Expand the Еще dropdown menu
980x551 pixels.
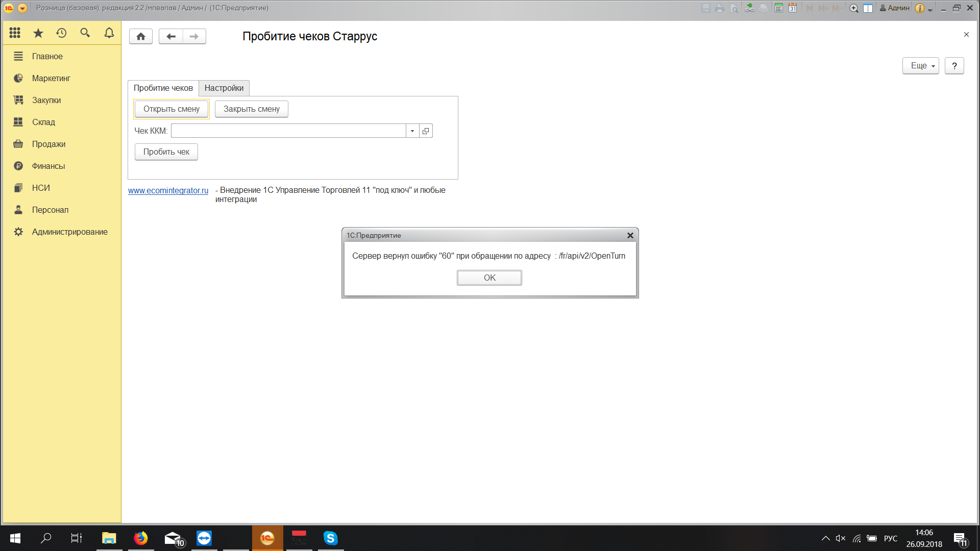click(x=921, y=66)
